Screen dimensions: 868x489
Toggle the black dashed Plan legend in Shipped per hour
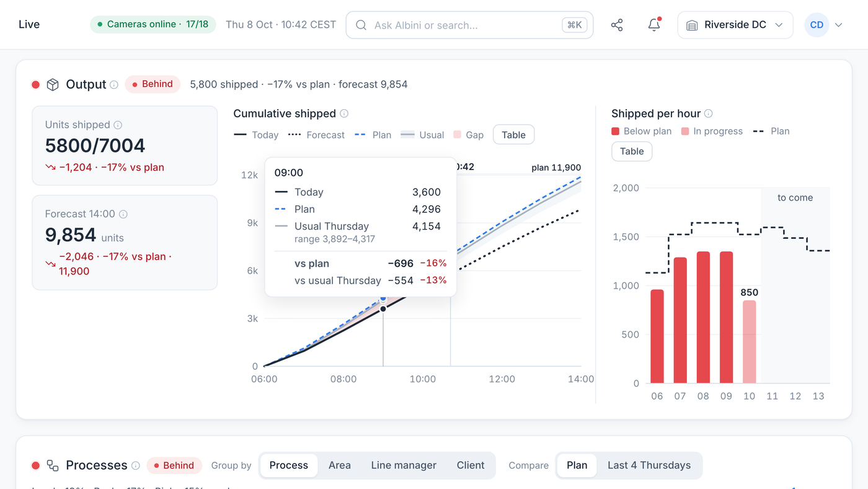coord(771,131)
